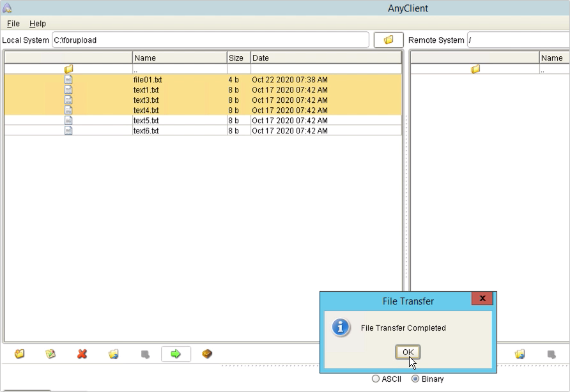Image resolution: width=570 pixels, height=392 pixels.
Task: Open the Help menu
Action: pyautogui.click(x=38, y=24)
